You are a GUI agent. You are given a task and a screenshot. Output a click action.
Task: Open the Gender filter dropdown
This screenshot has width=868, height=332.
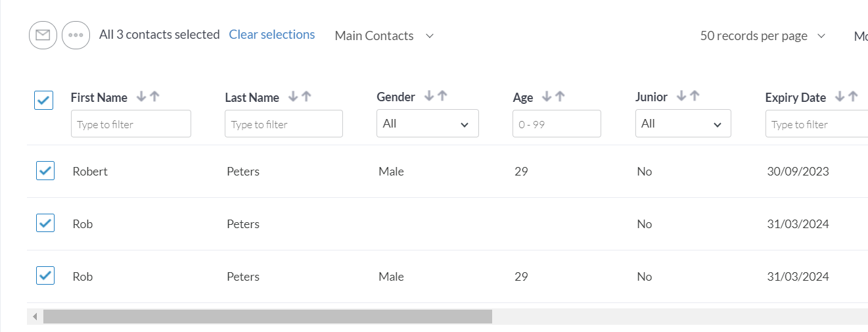point(427,124)
